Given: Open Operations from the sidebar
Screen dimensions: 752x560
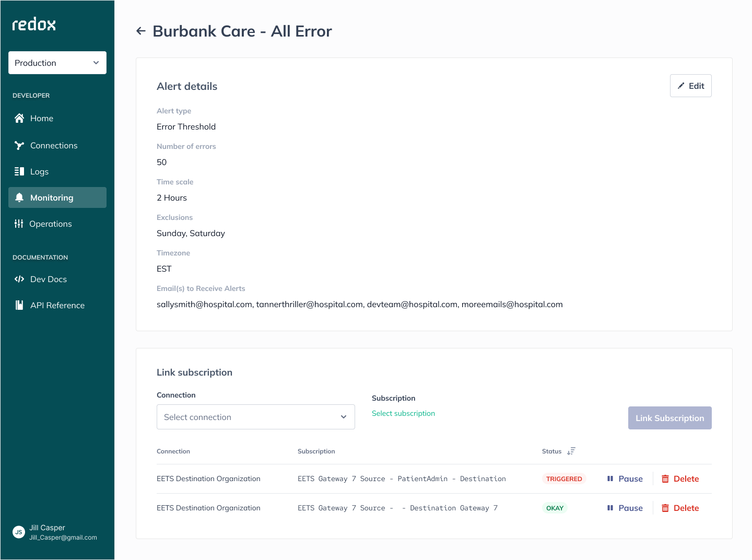Looking at the screenshot, I should pos(57,224).
